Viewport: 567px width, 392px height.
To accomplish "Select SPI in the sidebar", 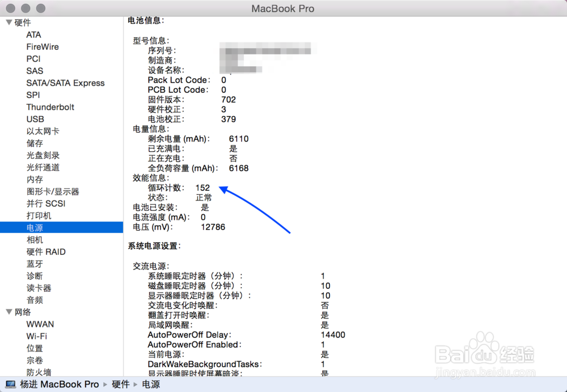I will [x=33, y=95].
